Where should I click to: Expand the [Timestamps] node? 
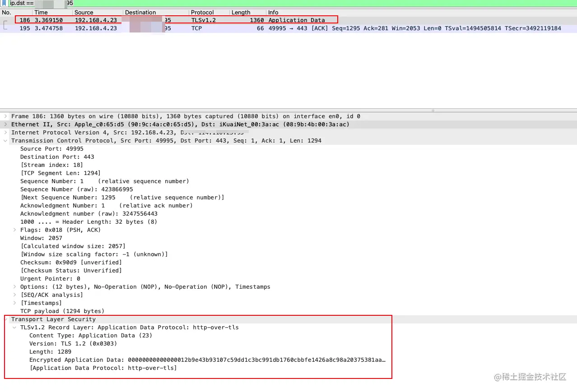point(15,303)
